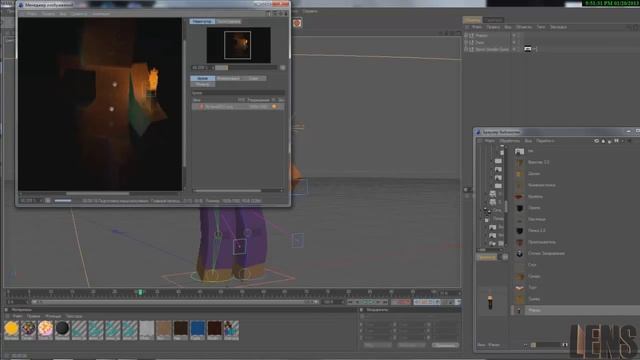
Task: Expand the third object in object manager
Action: pos(466,49)
